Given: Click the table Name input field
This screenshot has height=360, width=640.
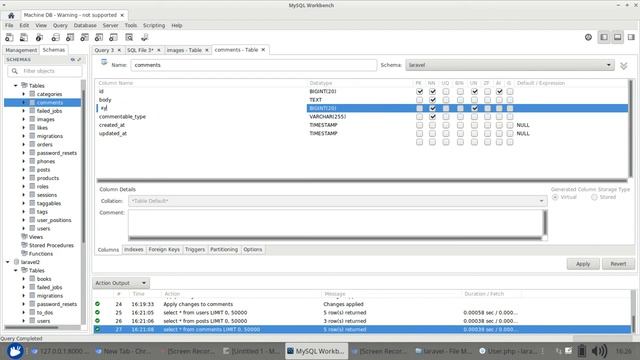Looking at the screenshot, I should click(253, 65).
